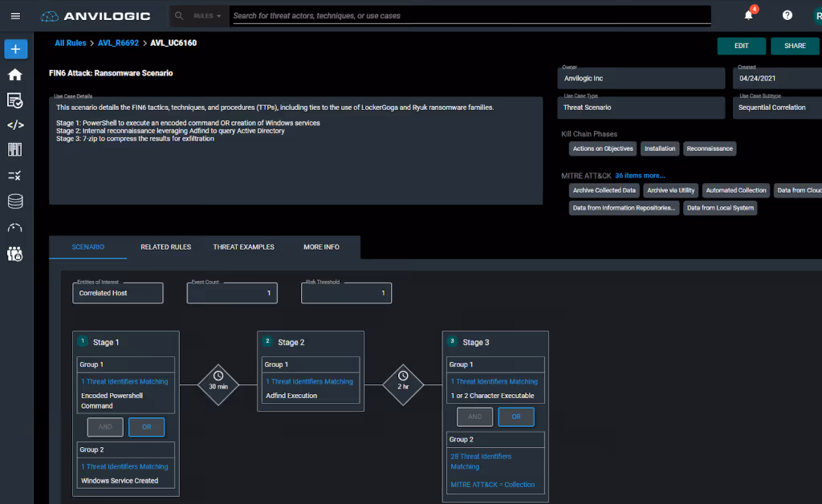Click the Created date field
This screenshot has height=504, width=822.
tap(778, 78)
